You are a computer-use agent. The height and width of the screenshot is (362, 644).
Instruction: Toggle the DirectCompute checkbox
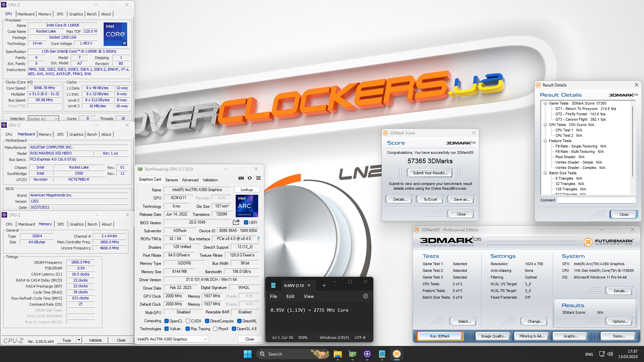tap(207, 321)
